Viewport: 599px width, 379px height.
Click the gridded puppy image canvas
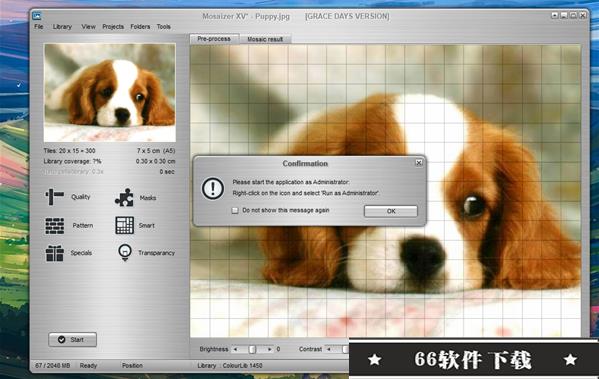385,191
